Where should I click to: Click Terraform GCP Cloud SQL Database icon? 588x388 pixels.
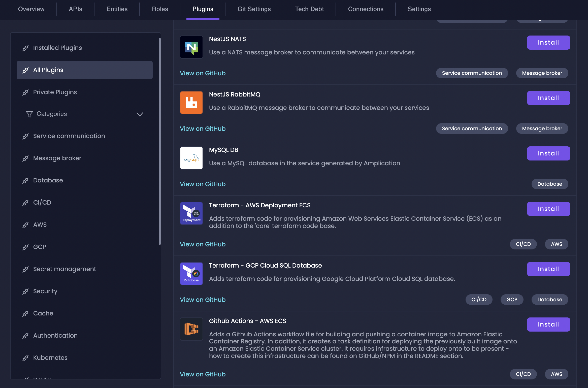[191, 274]
